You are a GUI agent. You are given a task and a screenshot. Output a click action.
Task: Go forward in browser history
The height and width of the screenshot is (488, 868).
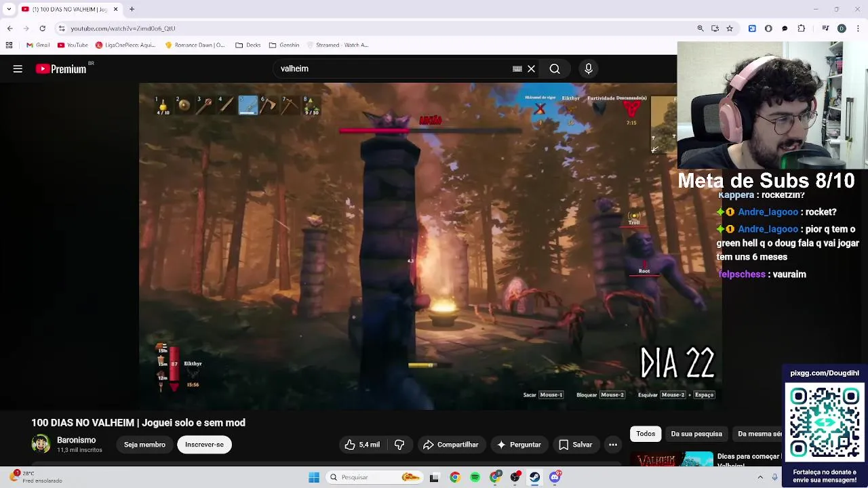click(x=26, y=28)
